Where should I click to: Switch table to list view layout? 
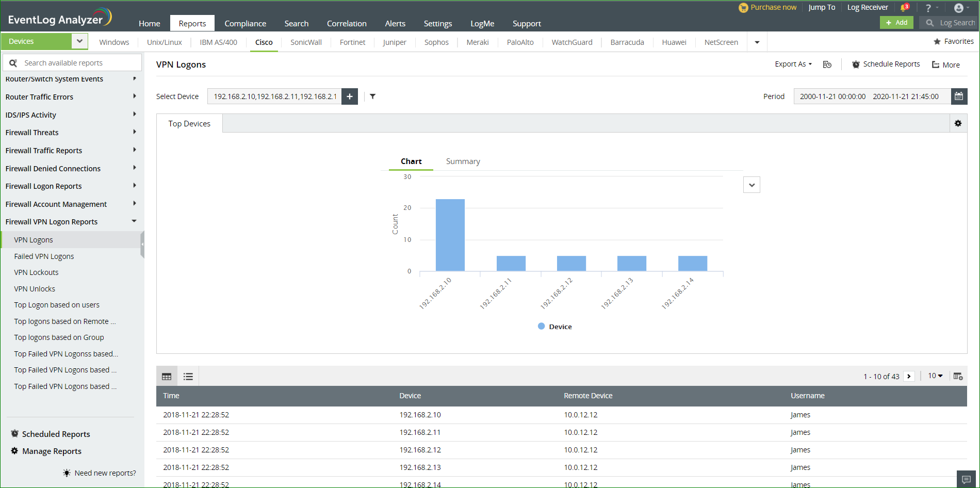point(188,376)
